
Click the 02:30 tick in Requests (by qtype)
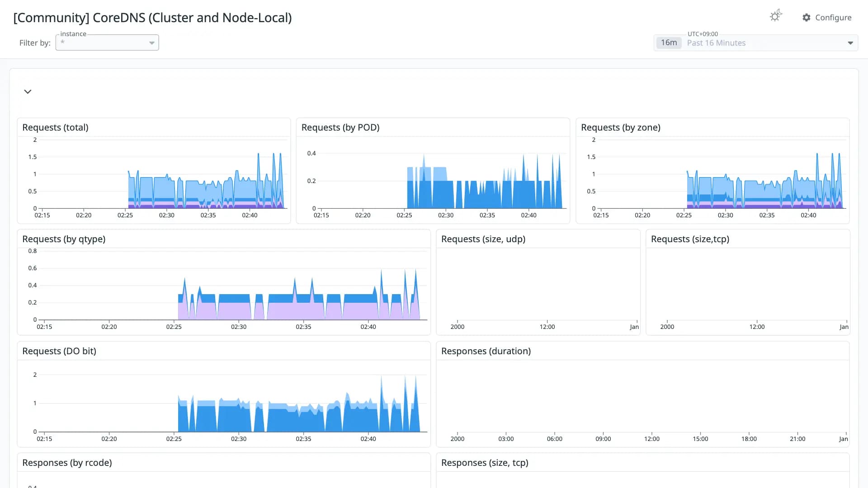coord(239,327)
